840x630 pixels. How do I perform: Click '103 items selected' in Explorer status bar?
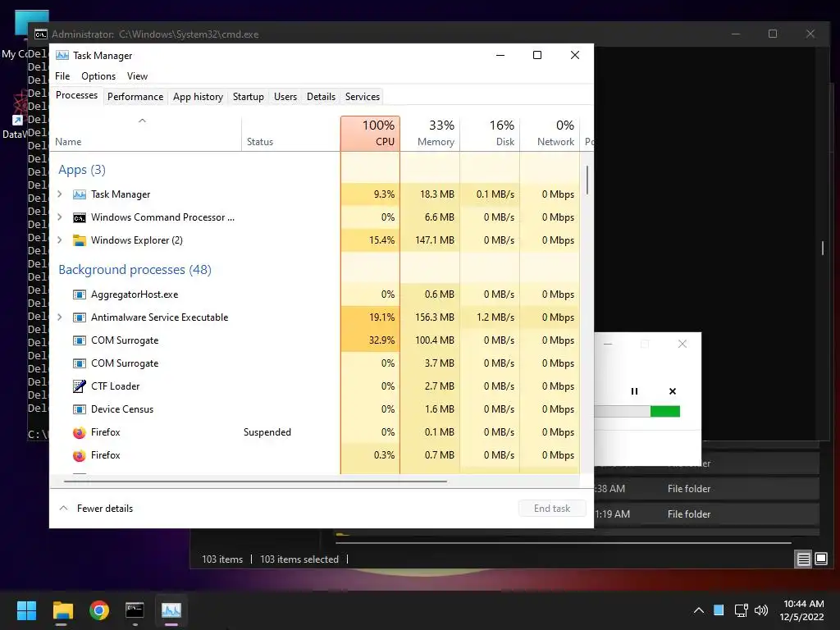(299, 559)
